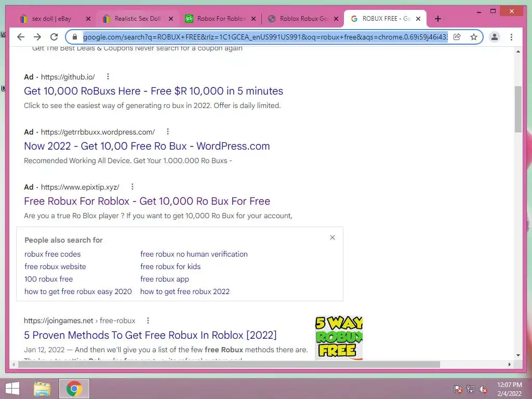Open options for the getrrbbuxx.wordpress.com ad
The image size is (532, 399).
[x=168, y=131]
